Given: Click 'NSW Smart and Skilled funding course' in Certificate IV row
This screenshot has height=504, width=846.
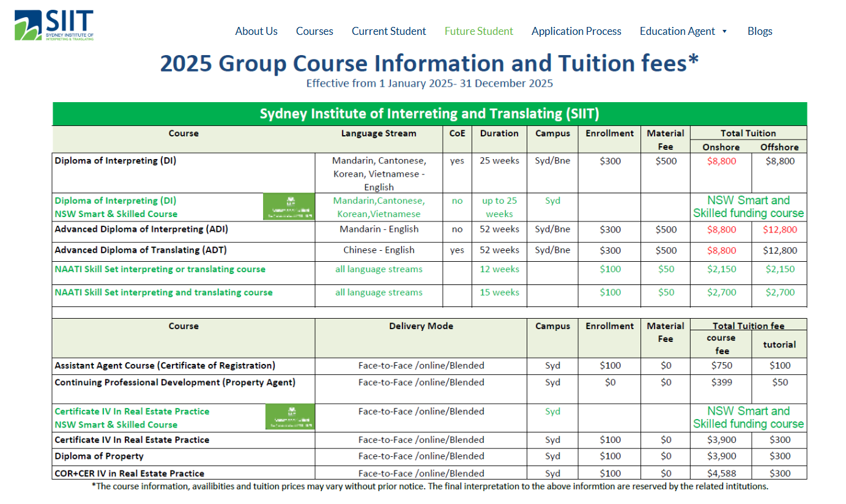Looking at the screenshot, I should (x=748, y=417).
